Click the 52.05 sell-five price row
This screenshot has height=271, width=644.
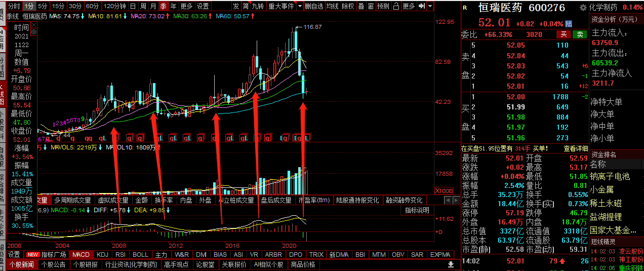(525, 45)
